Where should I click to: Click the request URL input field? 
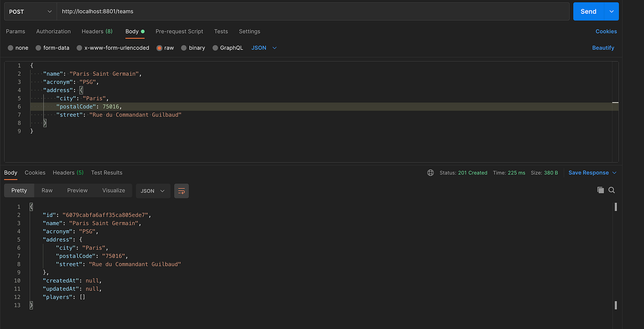pyautogui.click(x=313, y=11)
